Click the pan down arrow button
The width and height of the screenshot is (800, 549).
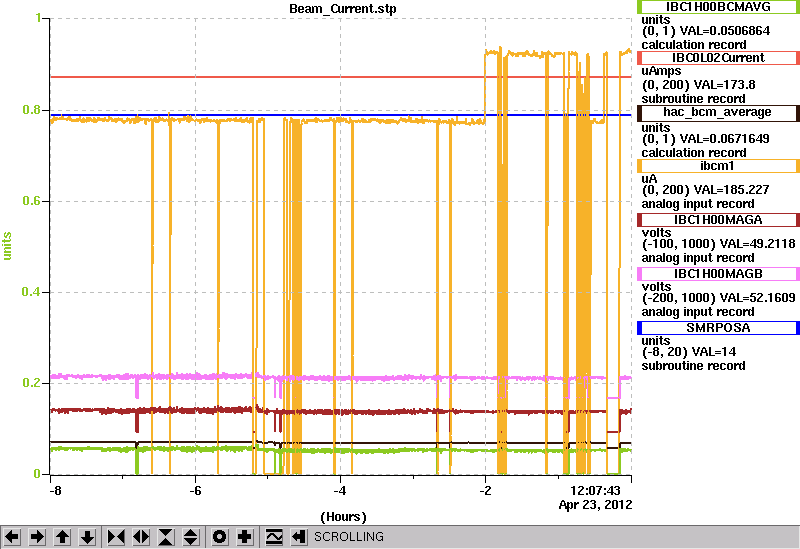click(x=87, y=537)
